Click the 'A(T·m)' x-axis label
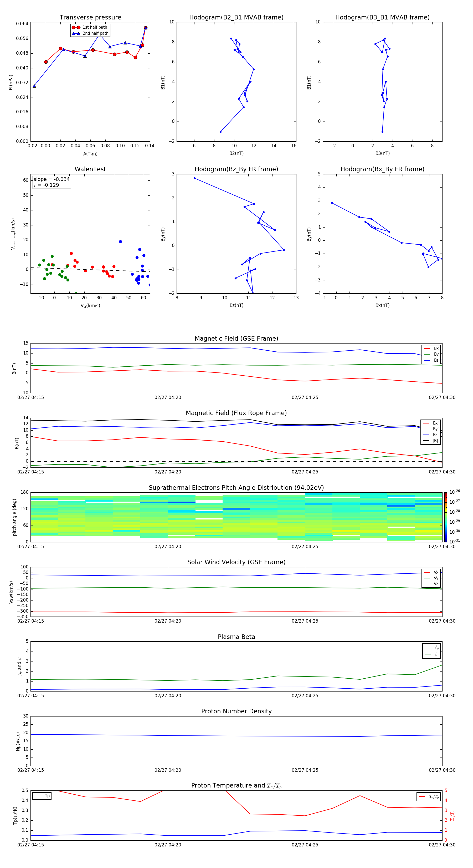Image resolution: width=473 pixels, height=868 pixels. pos(90,154)
